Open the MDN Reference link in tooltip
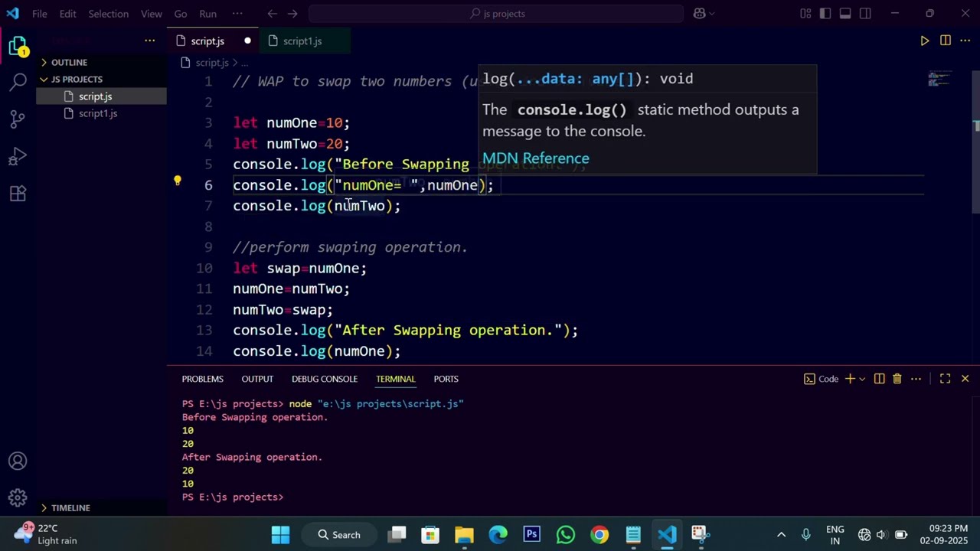980x551 pixels. click(x=536, y=158)
